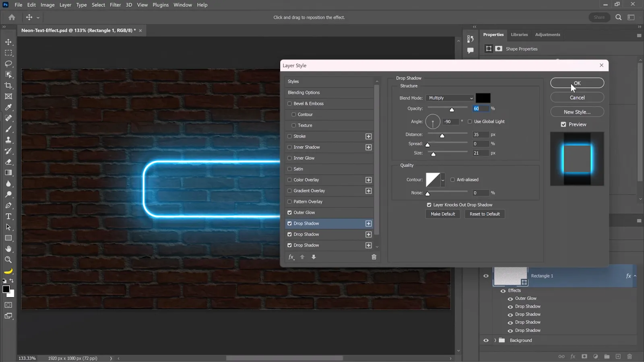
Task: Click the black shadow color swatch
Action: (x=483, y=98)
